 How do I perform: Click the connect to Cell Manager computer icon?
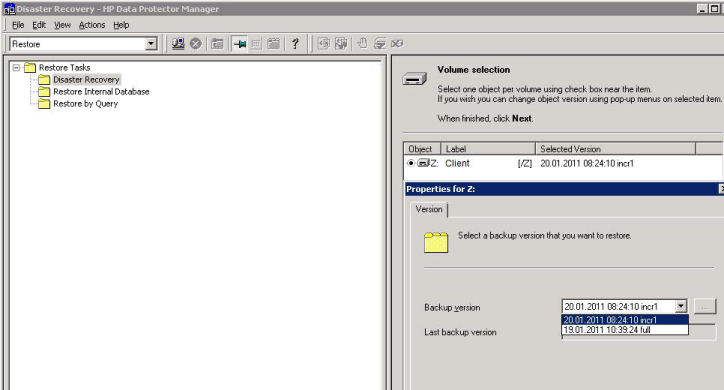coord(178,44)
